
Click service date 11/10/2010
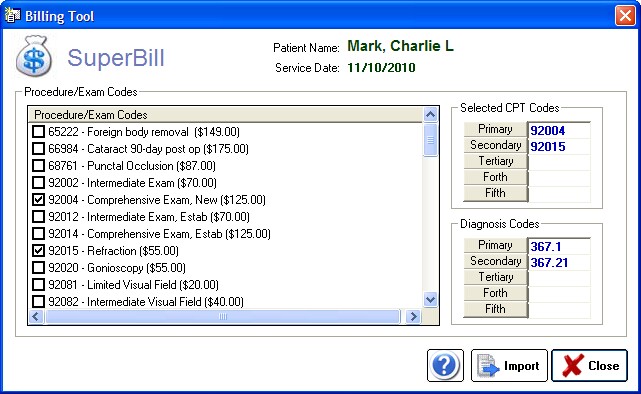(x=381, y=67)
